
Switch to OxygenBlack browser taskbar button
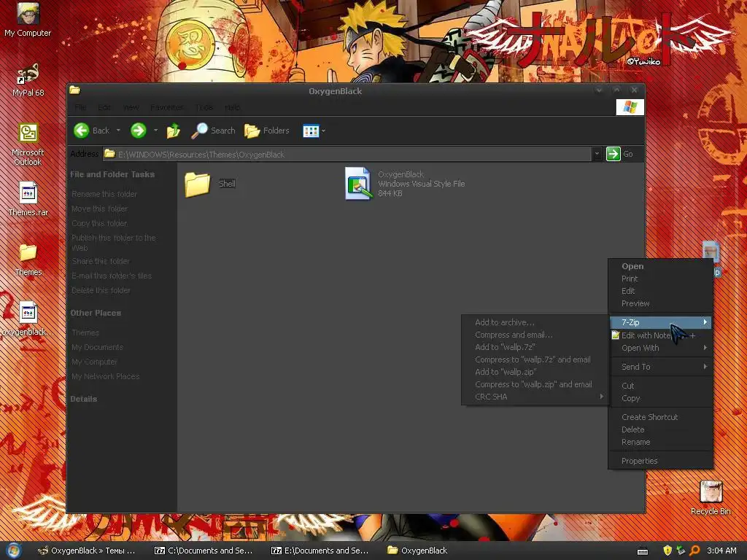pos(86,551)
